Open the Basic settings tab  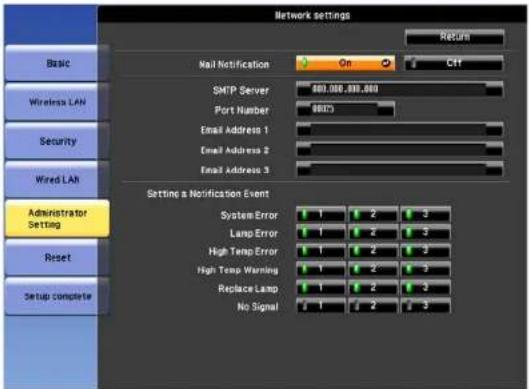click(x=57, y=63)
